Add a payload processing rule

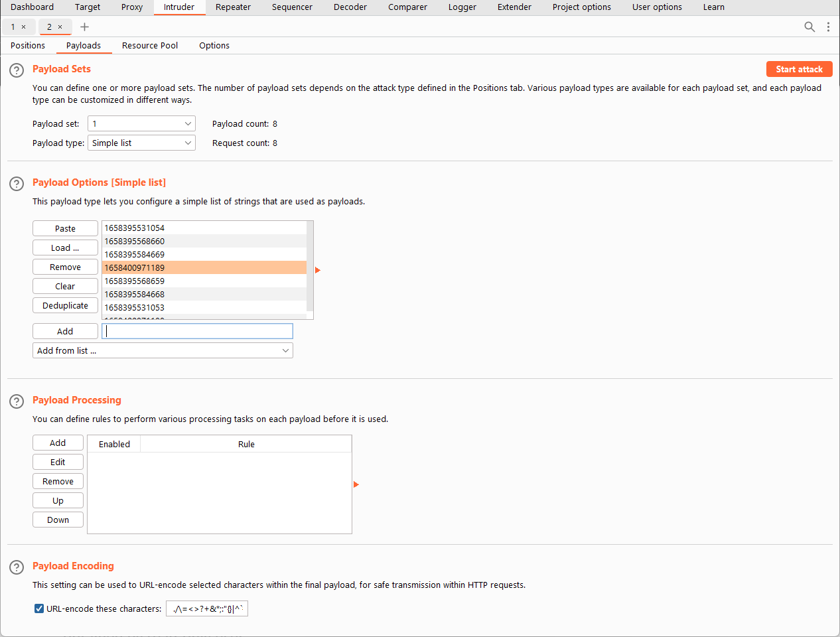pyautogui.click(x=58, y=443)
